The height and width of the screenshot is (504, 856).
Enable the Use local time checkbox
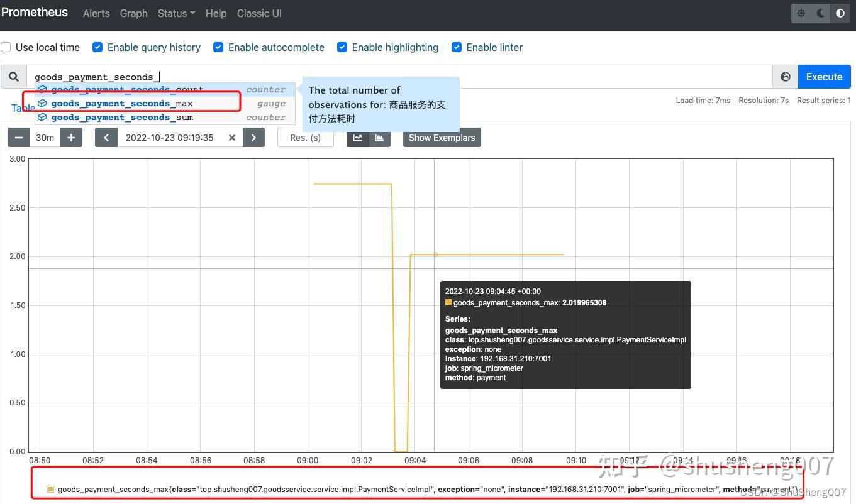(x=6, y=47)
